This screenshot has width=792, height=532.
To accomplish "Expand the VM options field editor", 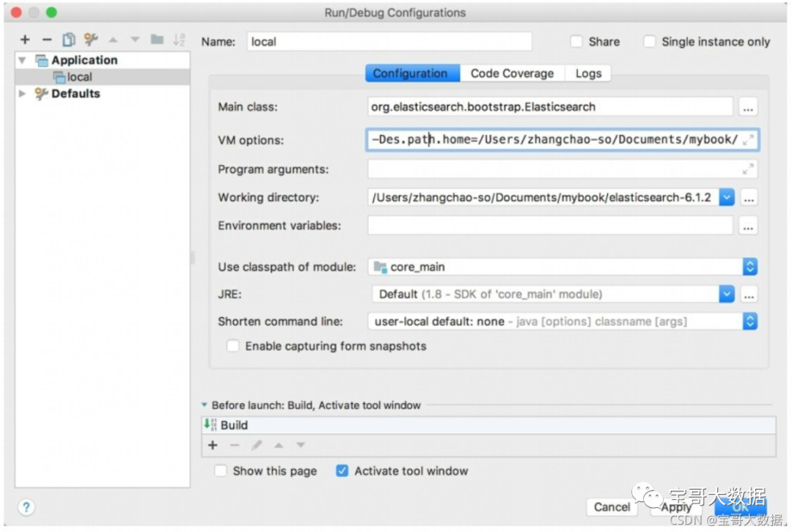I will click(748, 140).
